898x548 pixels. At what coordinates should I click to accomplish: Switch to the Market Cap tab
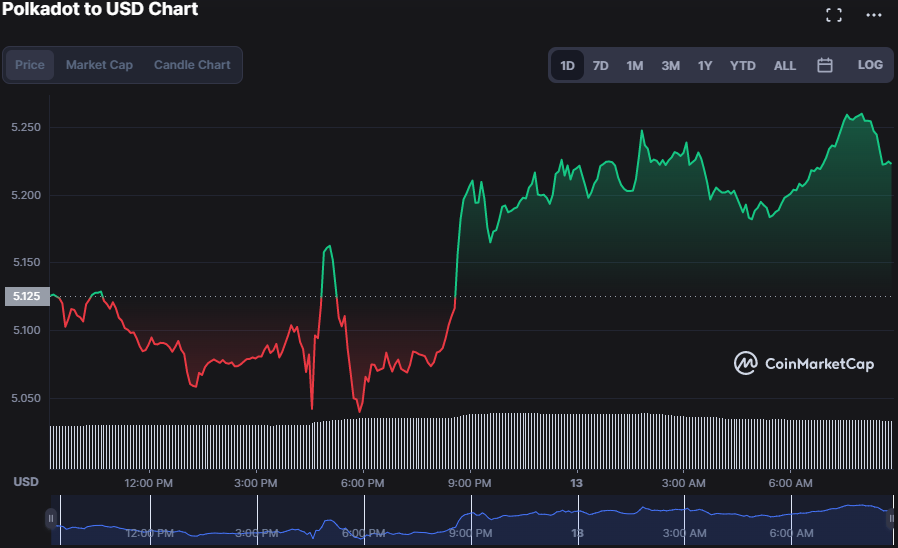99,65
